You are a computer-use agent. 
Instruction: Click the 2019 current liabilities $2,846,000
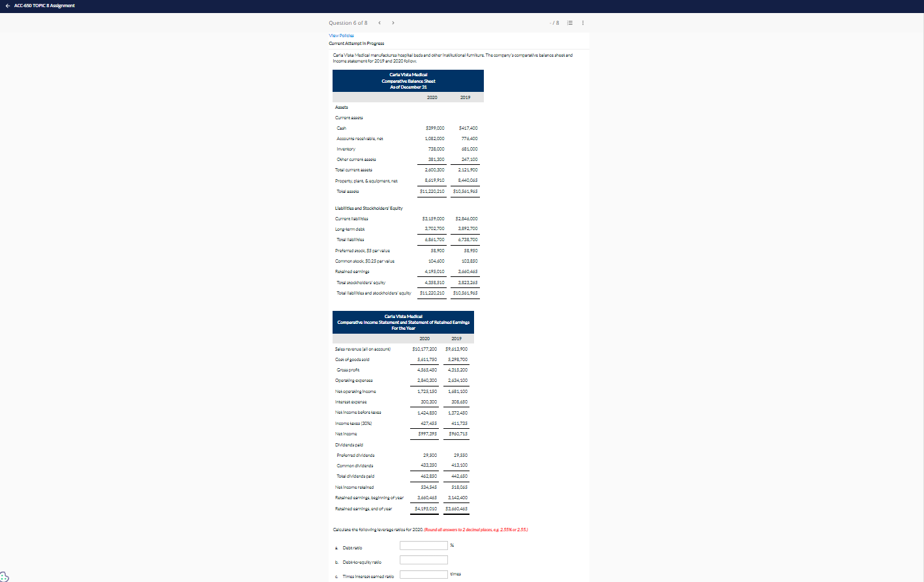[x=466, y=219]
